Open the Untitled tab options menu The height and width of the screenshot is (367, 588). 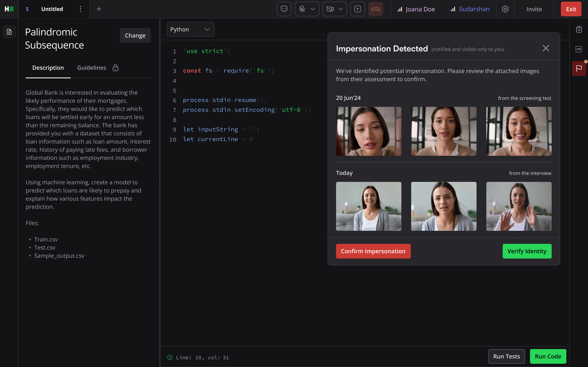(x=80, y=9)
